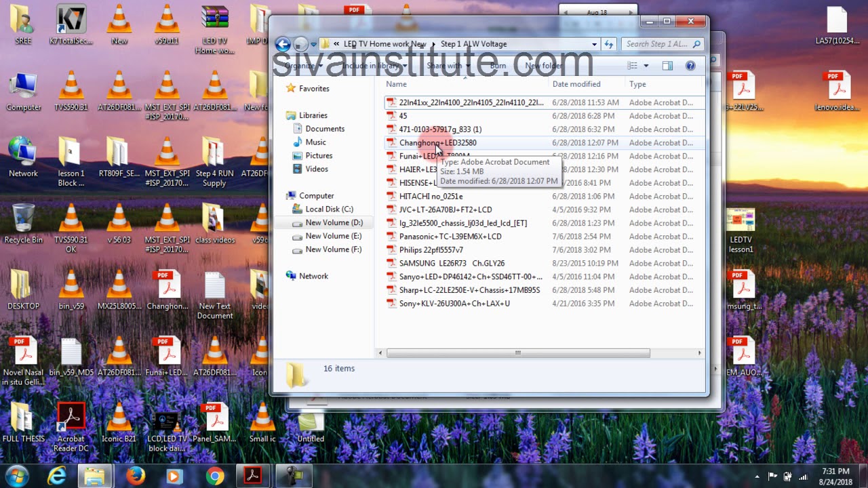The height and width of the screenshot is (488, 868).
Task: Click the LED TV Home work New breadcrumb
Action: coord(384,44)
